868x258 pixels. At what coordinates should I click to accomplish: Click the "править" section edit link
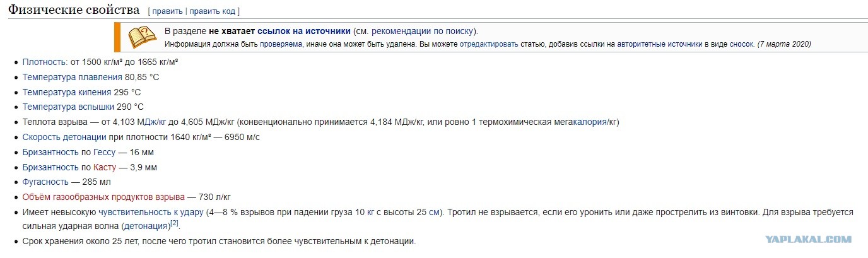click(167, 11)
